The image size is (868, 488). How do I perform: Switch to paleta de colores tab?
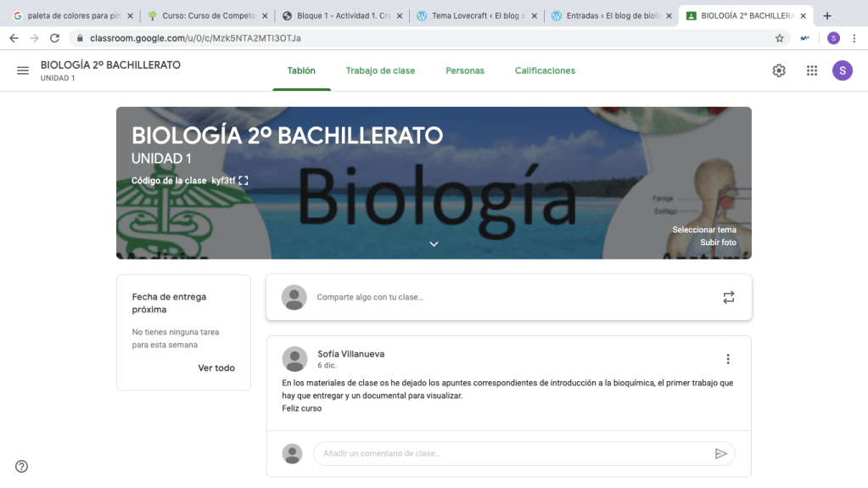[x=74, y=16]
